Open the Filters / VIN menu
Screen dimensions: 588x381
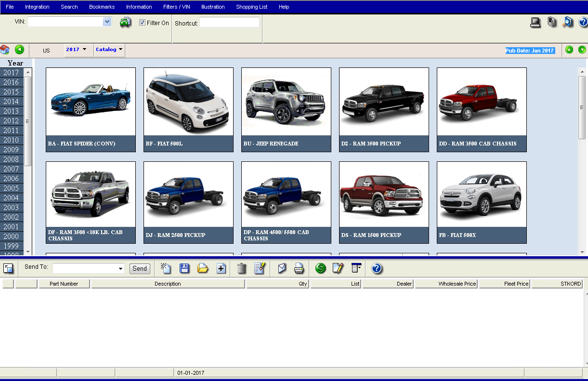coord(177,7)
